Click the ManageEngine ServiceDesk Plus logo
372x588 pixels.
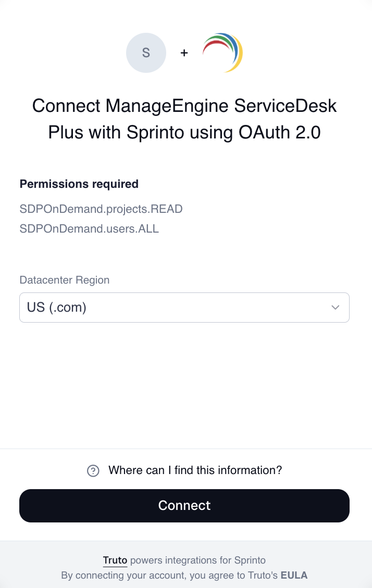(x=222, y=53)
